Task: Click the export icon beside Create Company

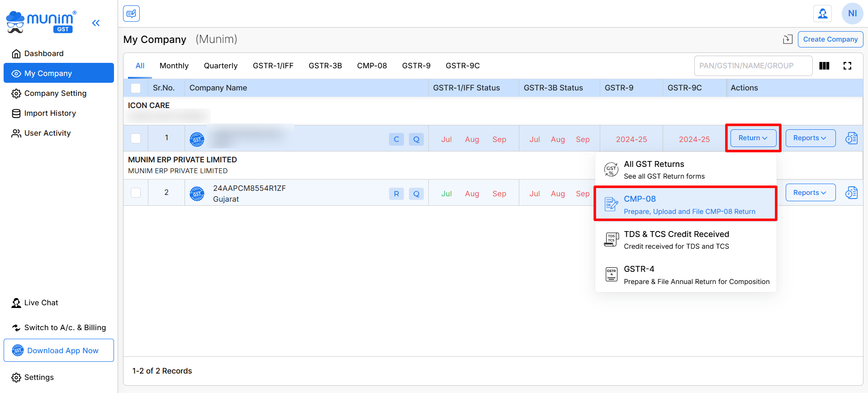Action: tap(787, 39)
